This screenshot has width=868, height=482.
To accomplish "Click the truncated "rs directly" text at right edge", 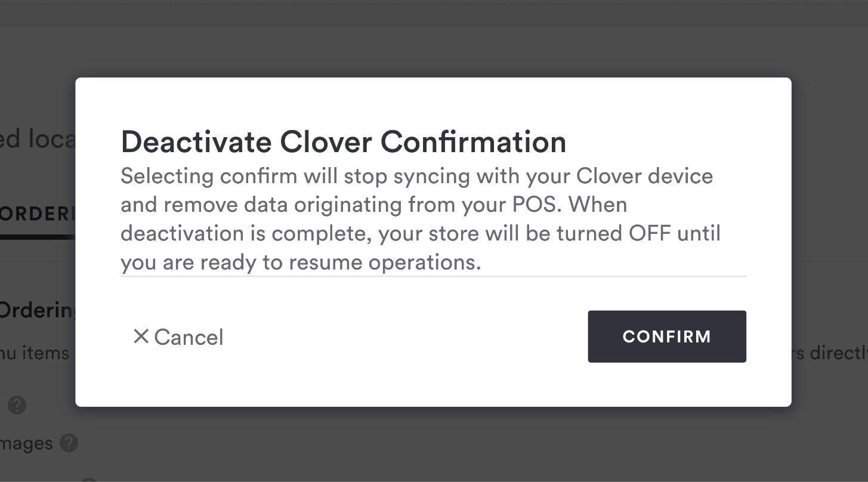I will click(x=830, y=353).
